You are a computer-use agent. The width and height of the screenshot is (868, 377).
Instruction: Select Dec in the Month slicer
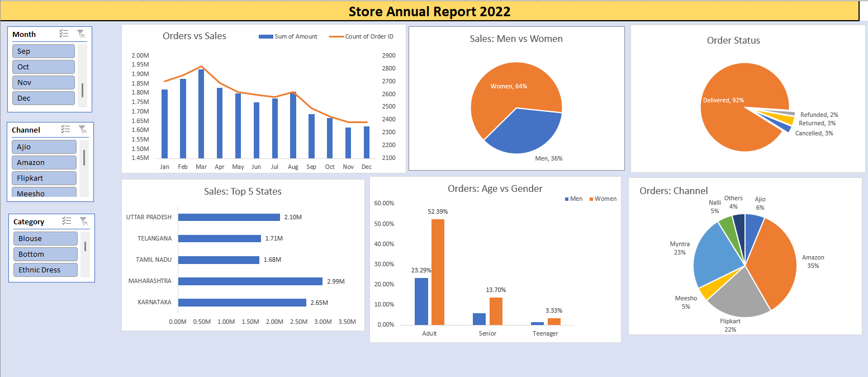coord(43,98)
